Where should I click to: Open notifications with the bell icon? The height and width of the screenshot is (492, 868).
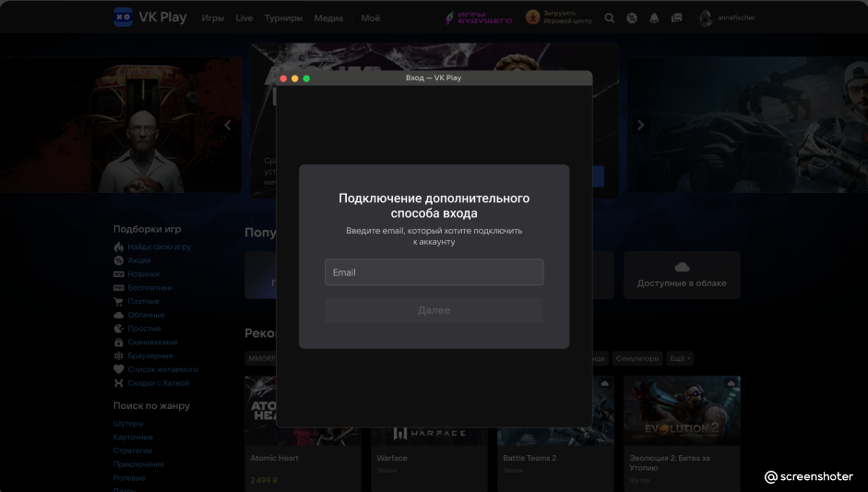654,18
